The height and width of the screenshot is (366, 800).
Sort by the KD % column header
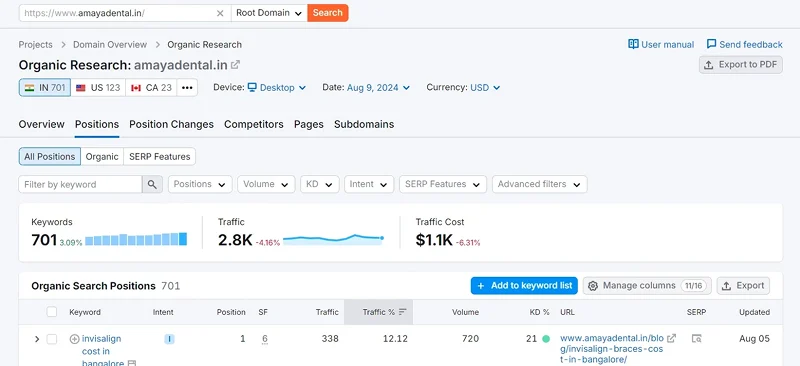539,312
